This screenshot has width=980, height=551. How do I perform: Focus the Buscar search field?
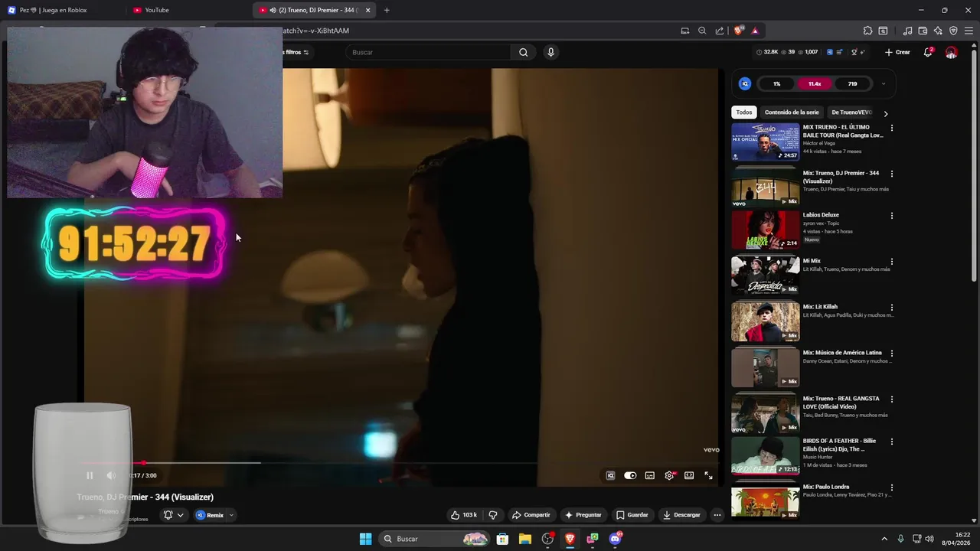(x=428, y=52)
